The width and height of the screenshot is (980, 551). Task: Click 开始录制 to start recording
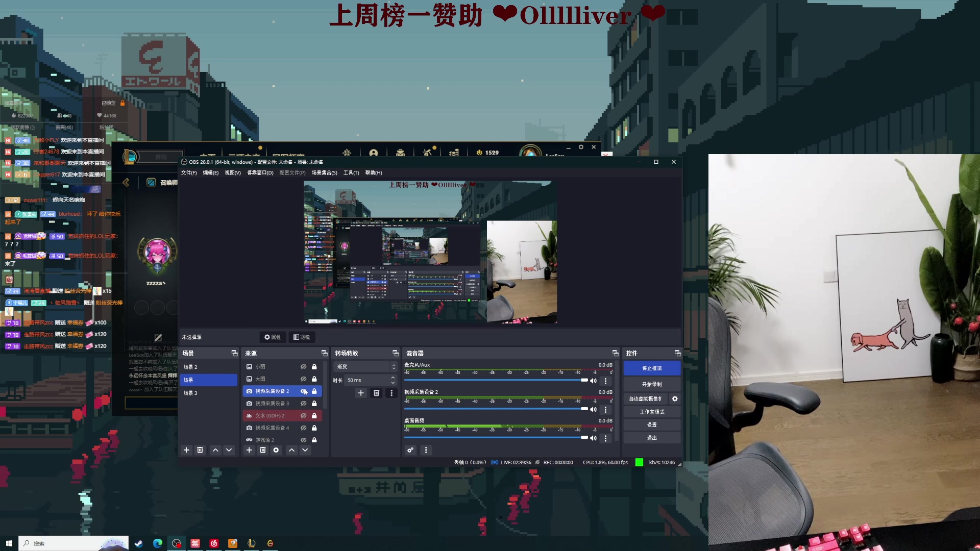click(x=652, y=384)
